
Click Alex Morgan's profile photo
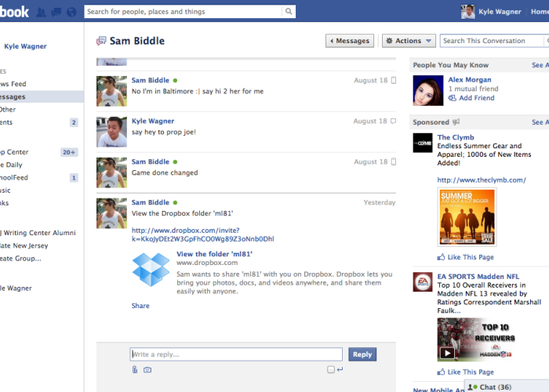[x=428, y=90]
